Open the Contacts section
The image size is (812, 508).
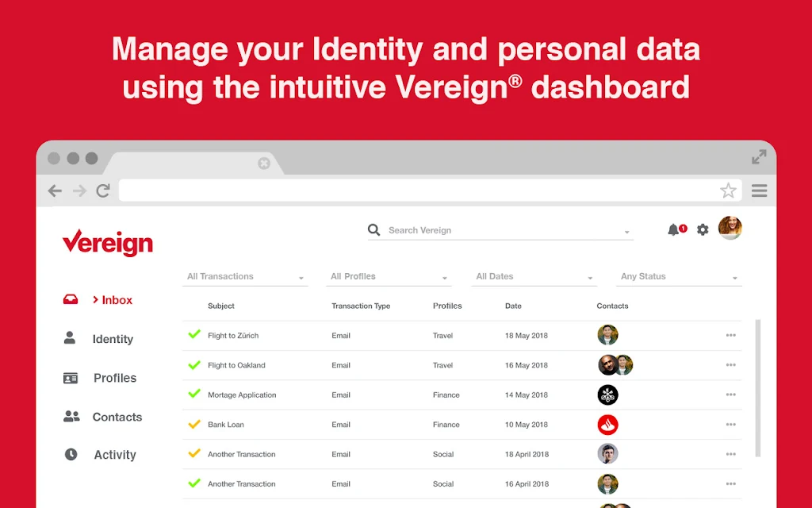click(x=117, y=417)
